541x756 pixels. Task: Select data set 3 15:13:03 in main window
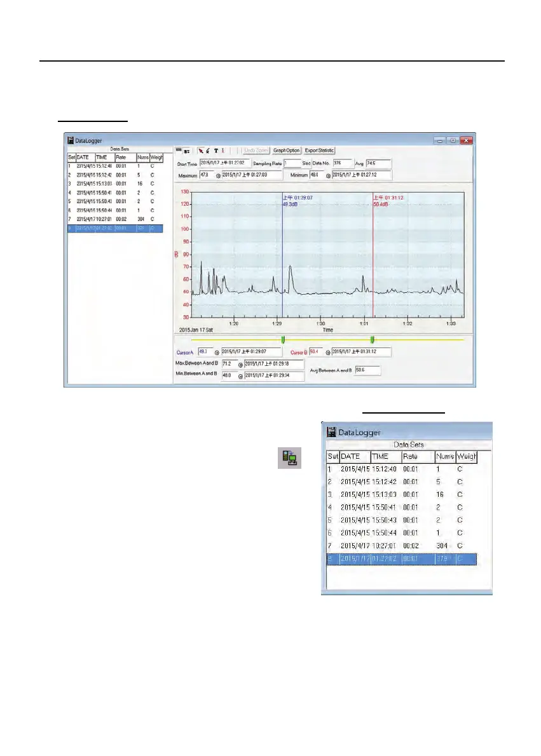pos(115,184)
